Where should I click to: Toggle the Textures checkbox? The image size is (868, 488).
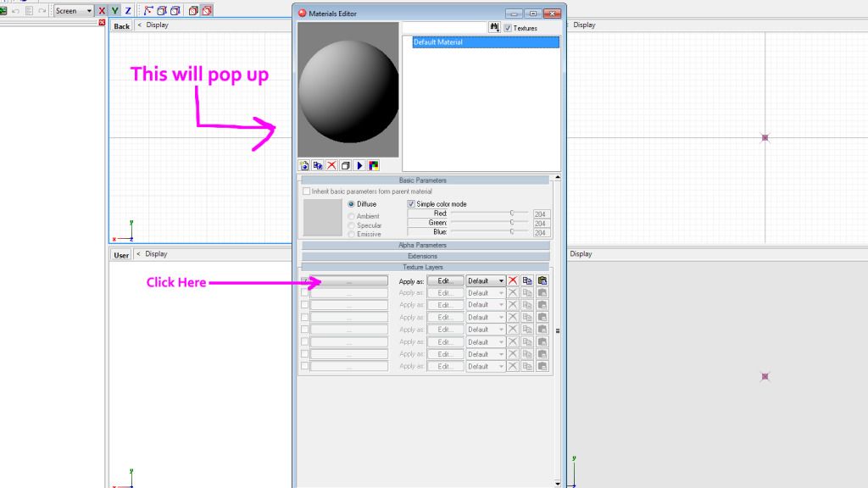point(508,28)
